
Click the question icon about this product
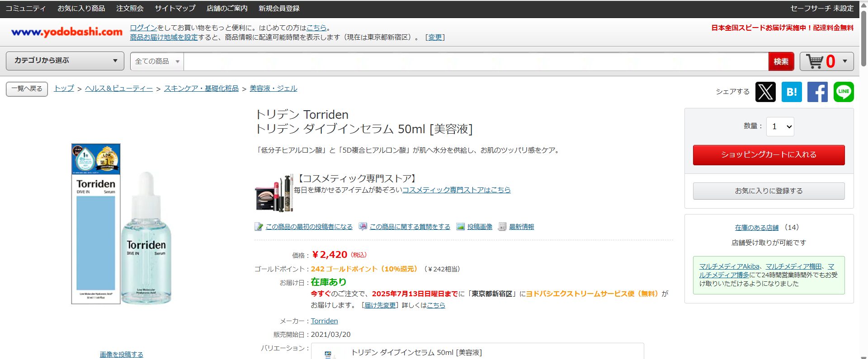[x=363, y=227]
